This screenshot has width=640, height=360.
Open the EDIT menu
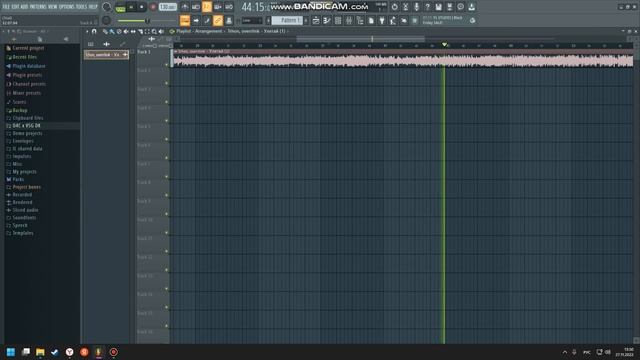tap(15, 7)
